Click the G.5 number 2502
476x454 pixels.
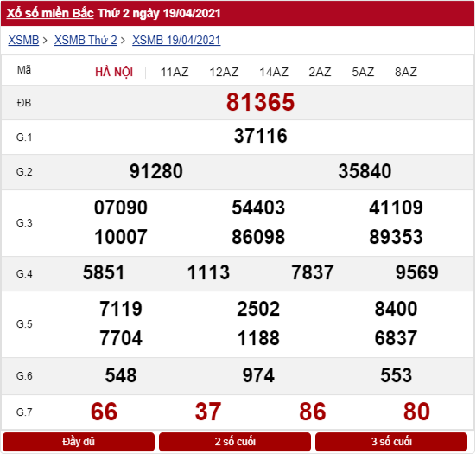click(258, 309)
